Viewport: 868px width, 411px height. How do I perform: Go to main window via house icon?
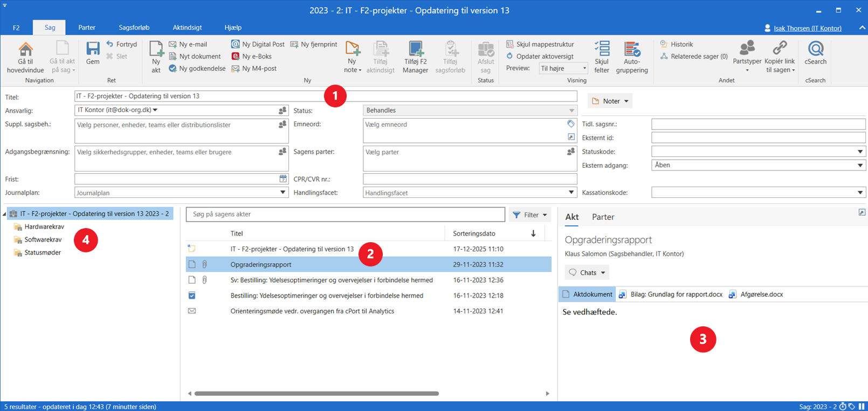click(x=25, y=56)
